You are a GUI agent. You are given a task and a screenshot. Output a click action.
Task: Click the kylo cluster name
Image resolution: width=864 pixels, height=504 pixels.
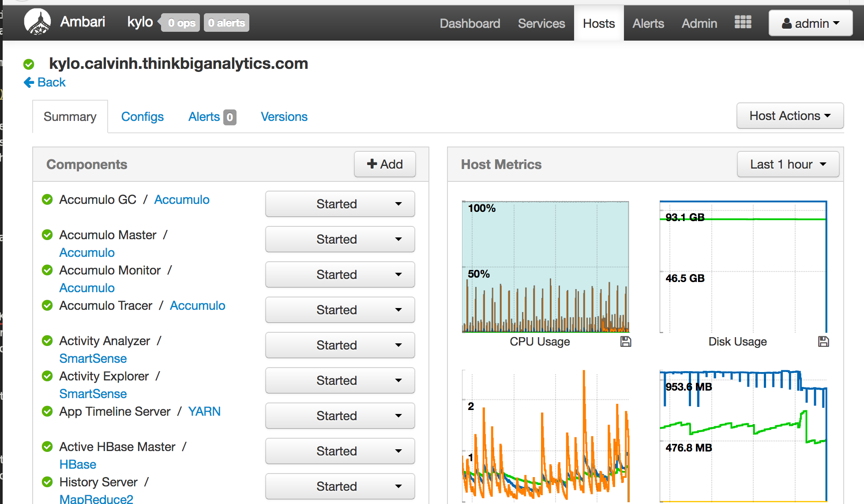pos(140,22)
